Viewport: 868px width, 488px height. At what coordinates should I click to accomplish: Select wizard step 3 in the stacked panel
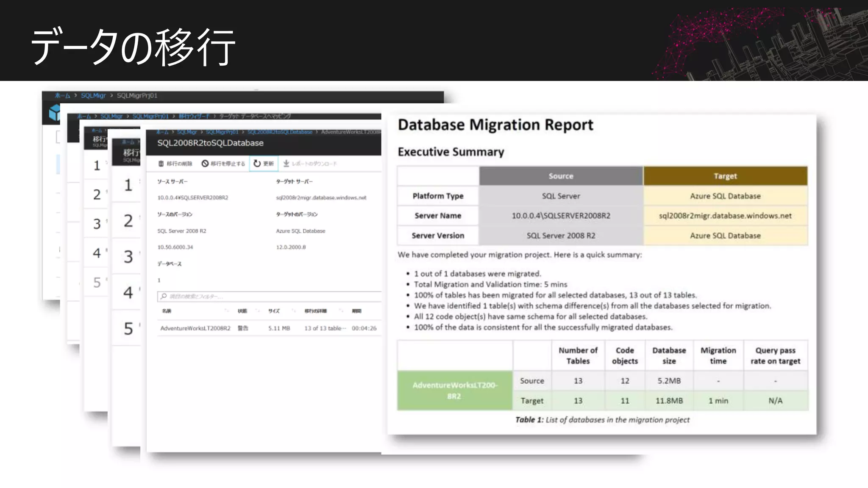click(128, 257)
